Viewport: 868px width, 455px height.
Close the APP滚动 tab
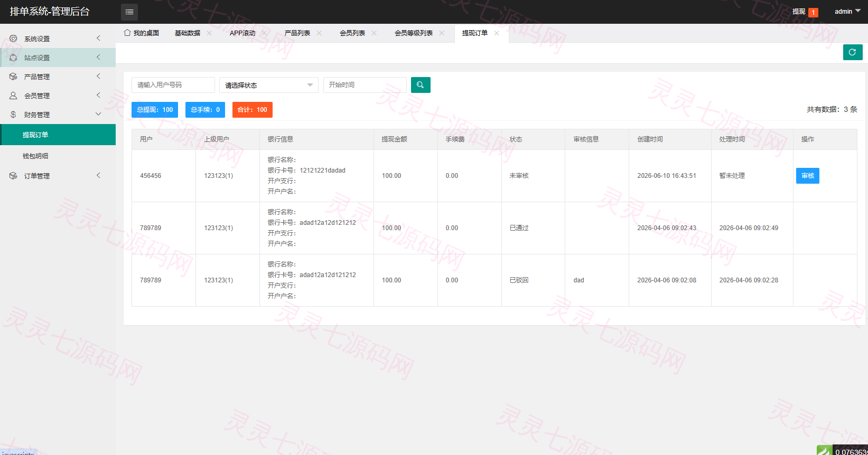click(x=264, y=33)
